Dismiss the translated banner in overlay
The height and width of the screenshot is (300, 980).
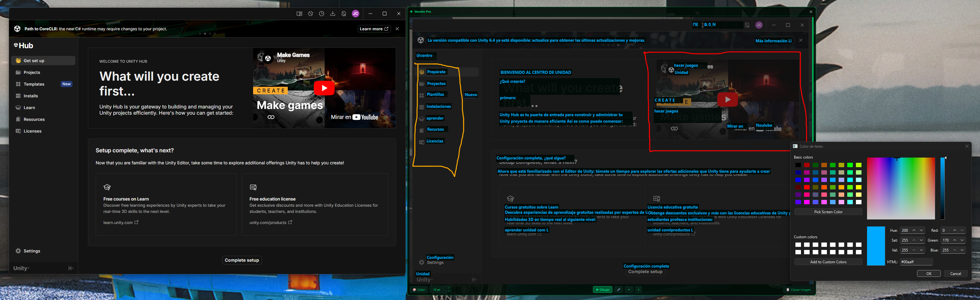pyautogui.click(x=800, y=40)
